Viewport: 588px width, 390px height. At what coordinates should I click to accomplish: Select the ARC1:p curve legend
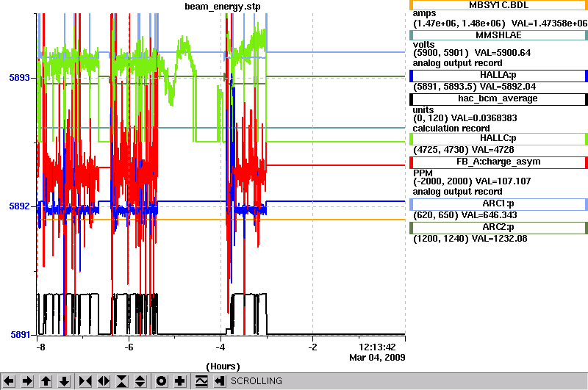pyautogui.click(x=498, y=204)
